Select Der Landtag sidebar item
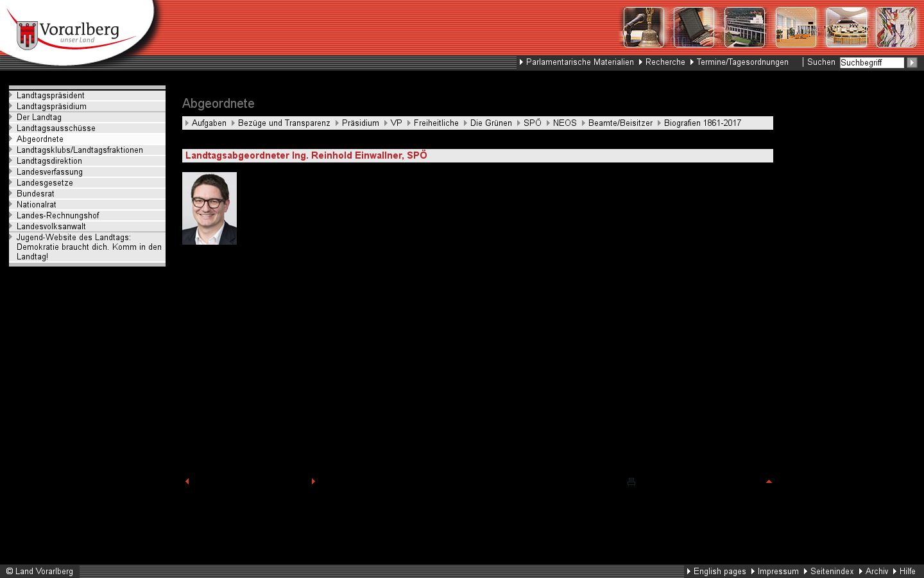This screenshot has width=924, height=578. pos(87,118)
